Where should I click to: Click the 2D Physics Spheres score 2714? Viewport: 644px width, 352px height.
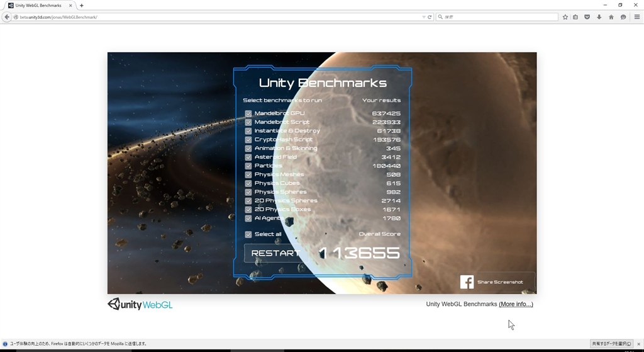[391, 201]
